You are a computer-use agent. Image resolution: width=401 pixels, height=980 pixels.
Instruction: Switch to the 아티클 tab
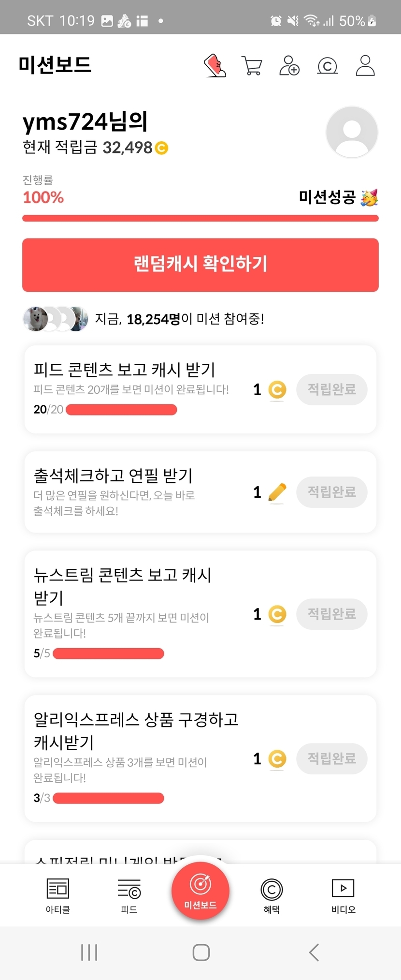tap(58, 895)
